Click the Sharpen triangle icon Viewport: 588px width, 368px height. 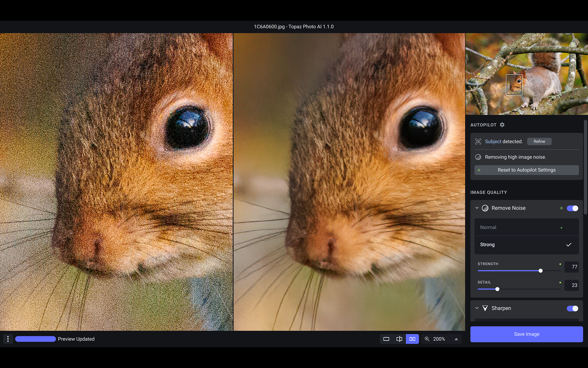click(x=485, y=308)
